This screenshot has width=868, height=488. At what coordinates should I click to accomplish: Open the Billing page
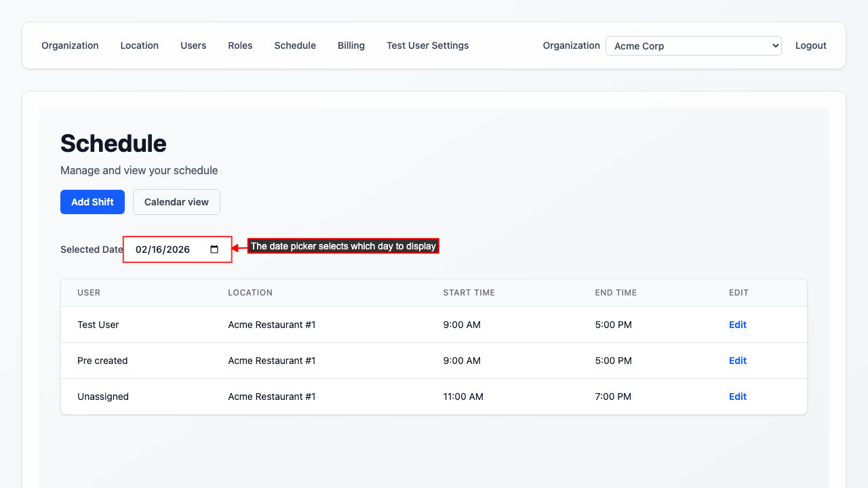pos(351,45)
